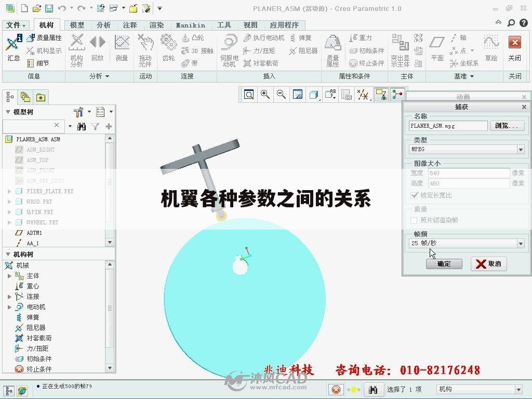Click 突出显示主体 highlight bodies
This screenshot has width=532, height=399.
point(400,50)
